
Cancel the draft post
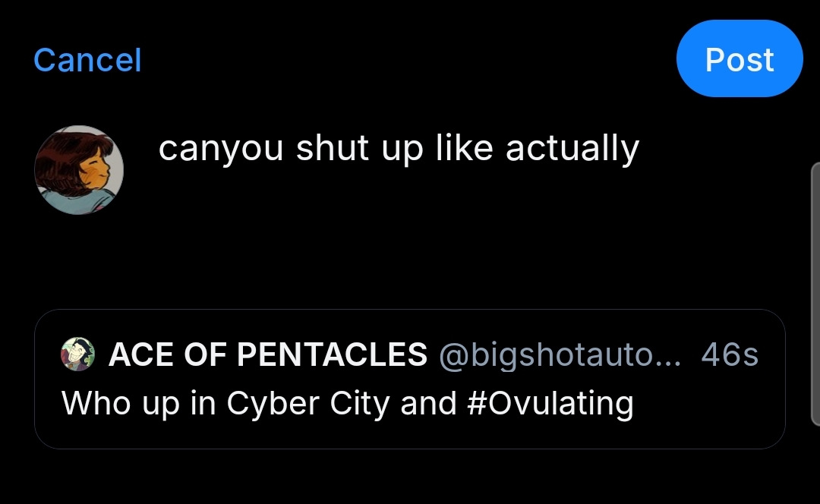click(87, 60)
